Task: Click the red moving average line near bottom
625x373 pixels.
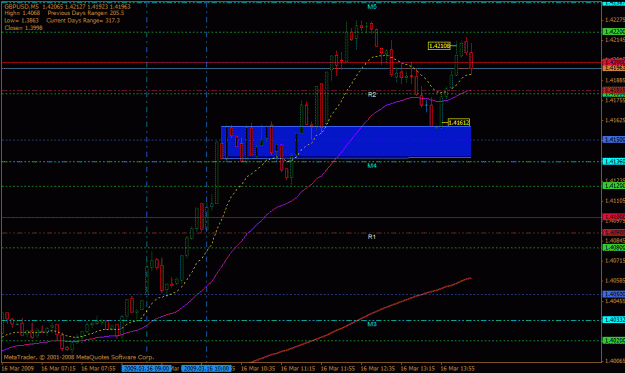Action: (361, 320)
